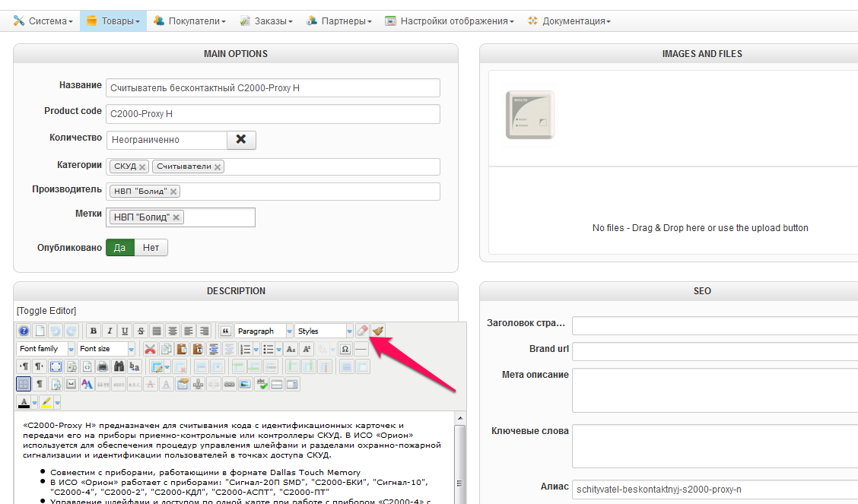Remove the СКУД category tag

[142, 167]
